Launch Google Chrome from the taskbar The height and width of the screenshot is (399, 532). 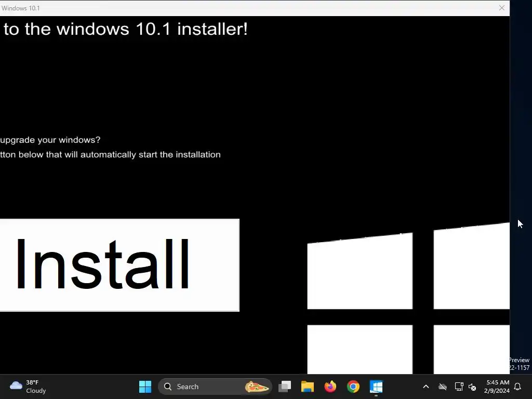(353, 387)
